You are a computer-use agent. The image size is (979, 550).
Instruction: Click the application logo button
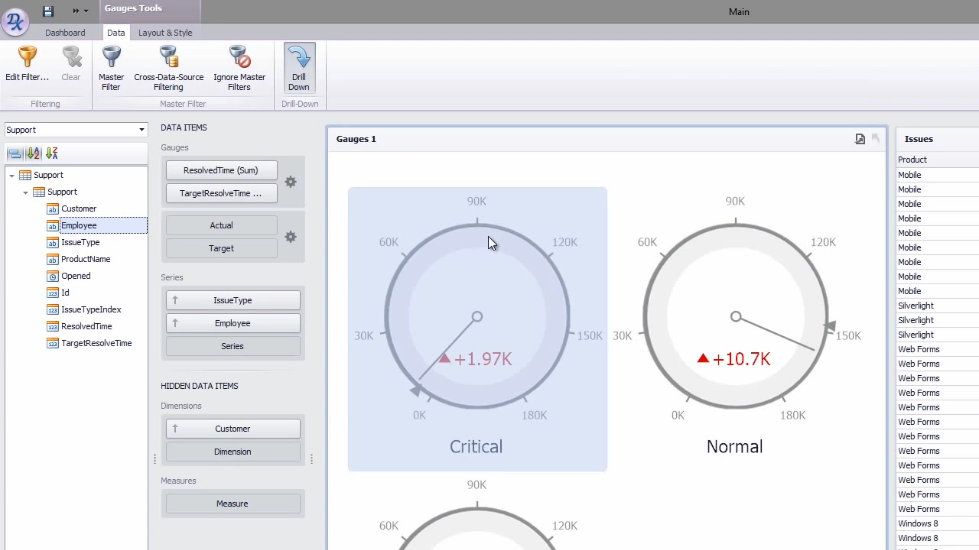pyautogui.click(x=15, y=21)
